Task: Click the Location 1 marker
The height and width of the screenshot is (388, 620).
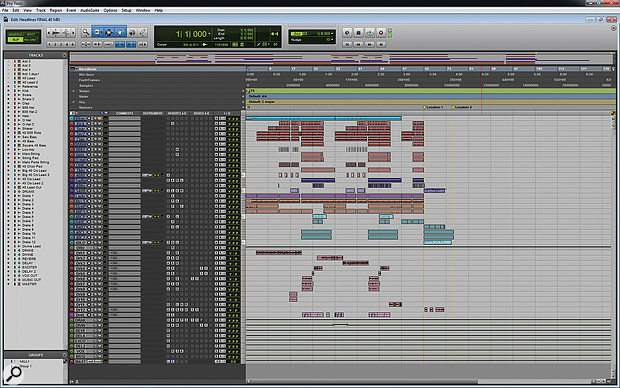Action: (434, 107)
